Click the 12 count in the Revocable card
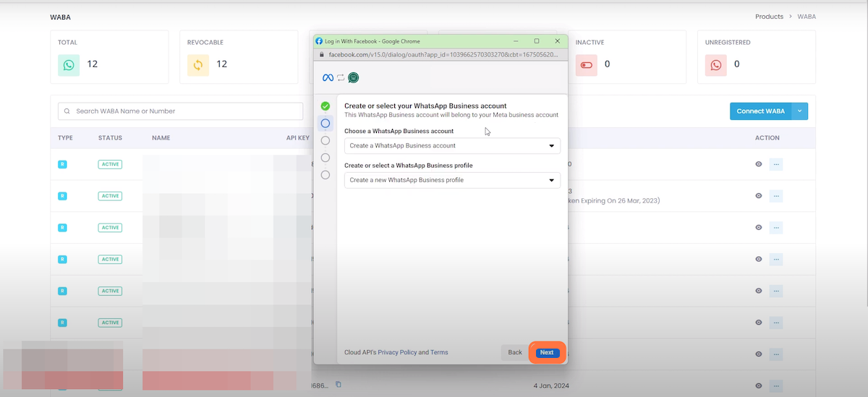This screenshot has width=868, height=397. 222,64
